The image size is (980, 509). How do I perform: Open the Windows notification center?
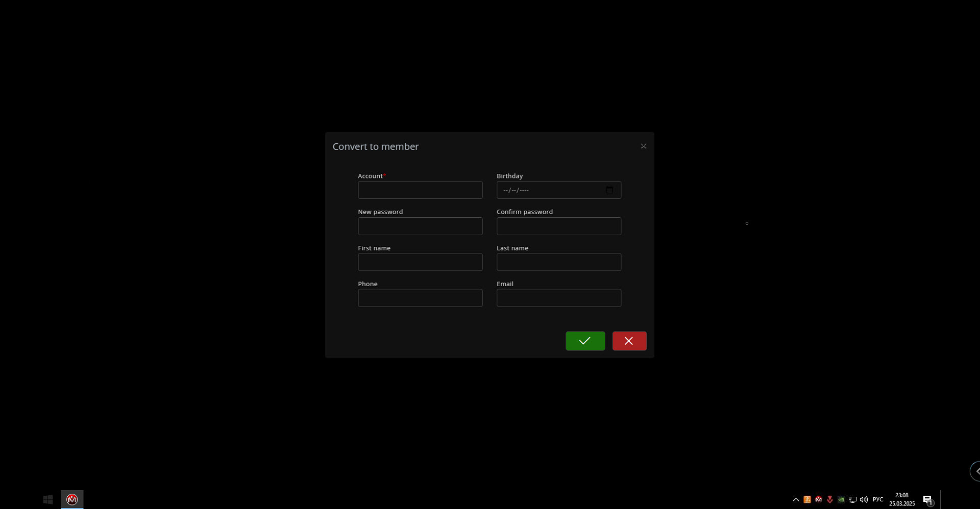point(928,500)
